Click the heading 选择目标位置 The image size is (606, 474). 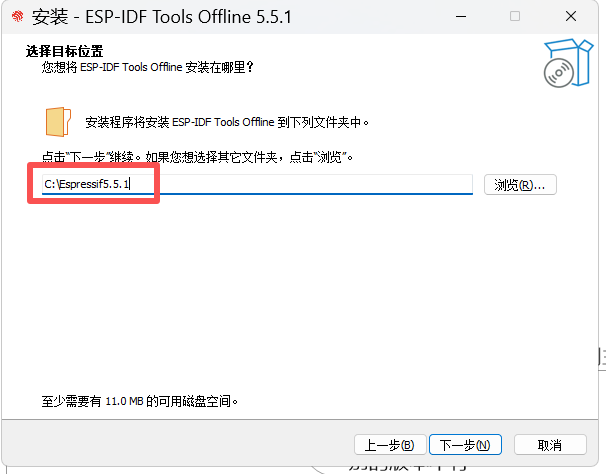point(65,51)
